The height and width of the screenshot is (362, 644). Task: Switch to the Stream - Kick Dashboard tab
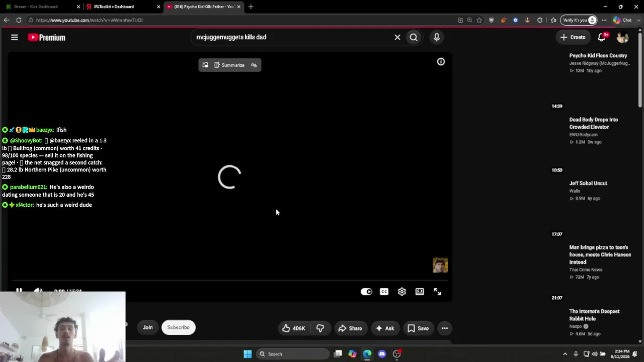pos(35,7)
